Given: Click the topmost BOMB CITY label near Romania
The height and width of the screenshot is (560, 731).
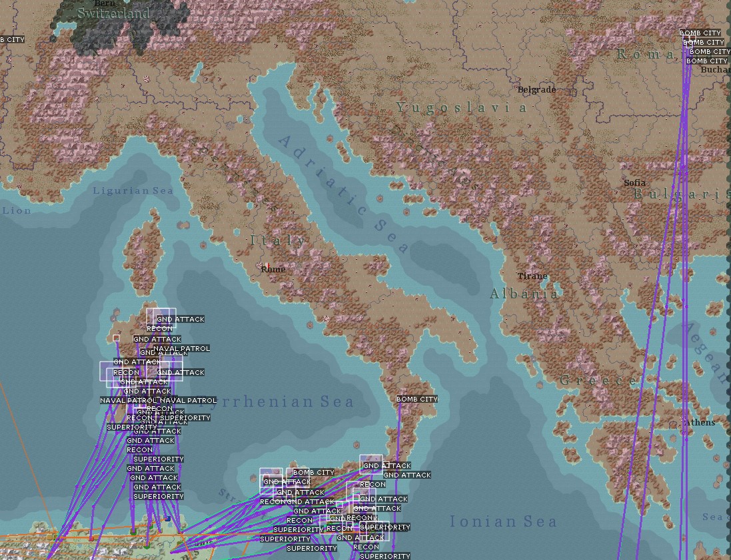Looking at the screenshot, I should (700, 33).
